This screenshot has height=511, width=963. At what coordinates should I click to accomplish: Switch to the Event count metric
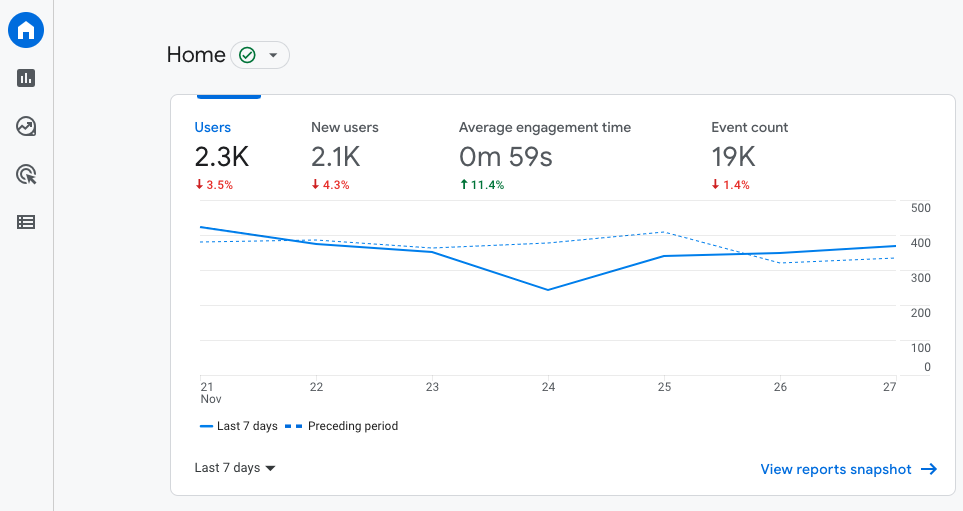coord(749,127)
